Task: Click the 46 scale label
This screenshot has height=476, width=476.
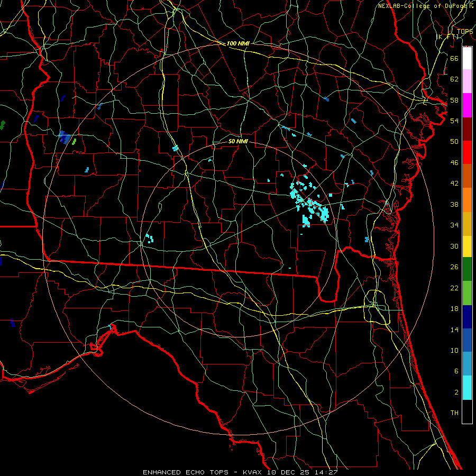Action: pyautogui.click(x=454, y=163)
